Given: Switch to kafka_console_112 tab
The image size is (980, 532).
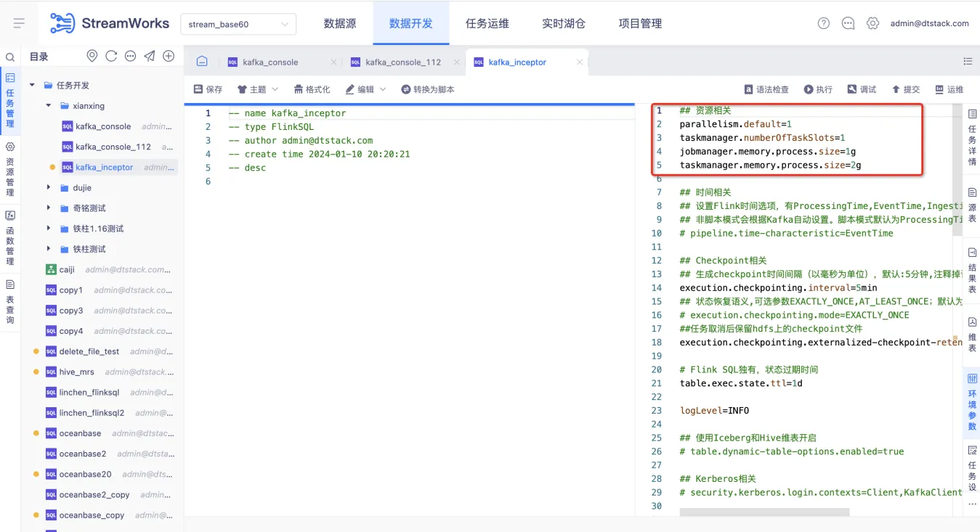Looking at the screenshot, I should click(x=403, y=62).
